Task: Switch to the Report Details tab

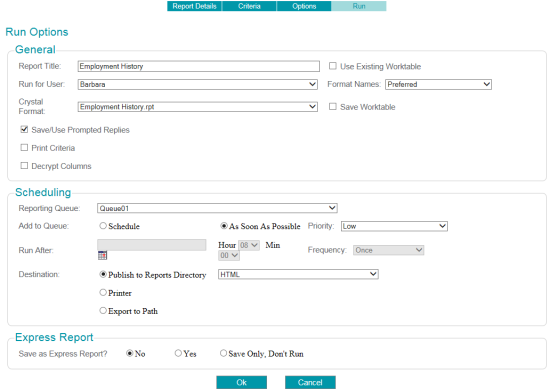Action: (x=194, y=6)
